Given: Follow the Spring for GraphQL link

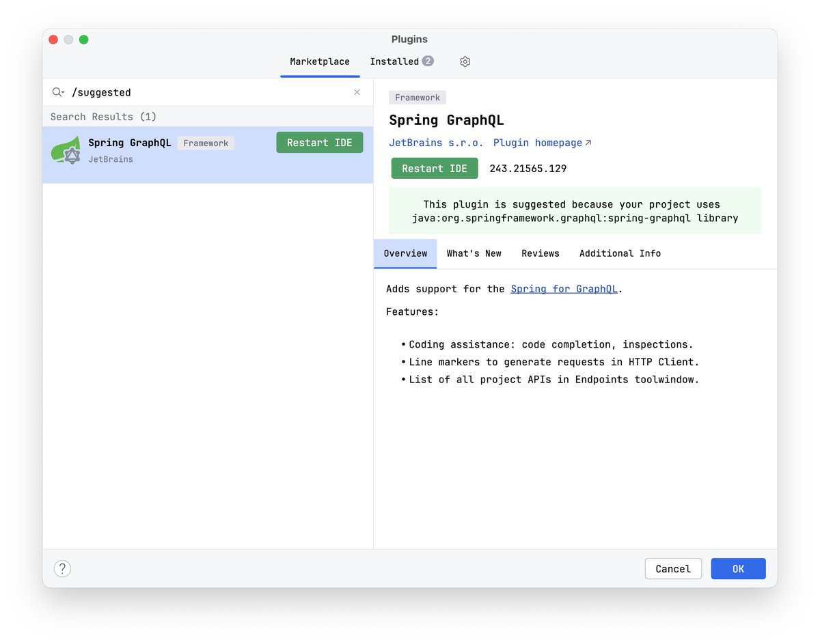Looking at the screenshot, I should tap(564, 289).
